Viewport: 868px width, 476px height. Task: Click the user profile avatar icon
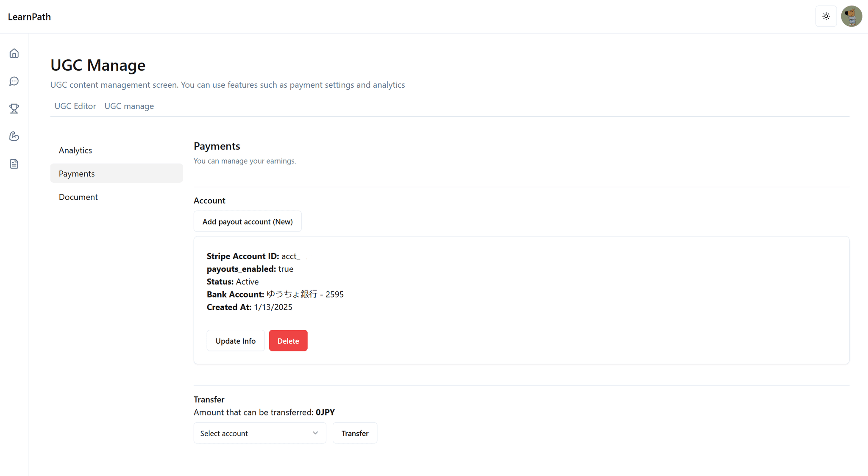tap(851, 17)
